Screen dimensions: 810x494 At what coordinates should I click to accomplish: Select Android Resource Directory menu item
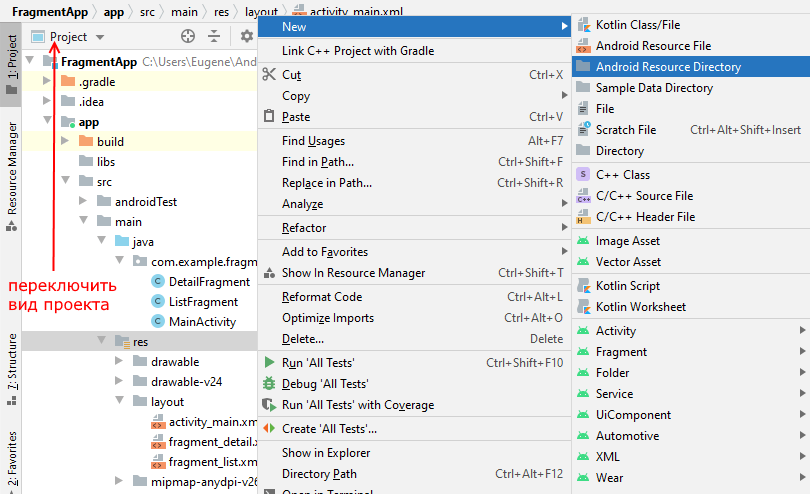668,67
